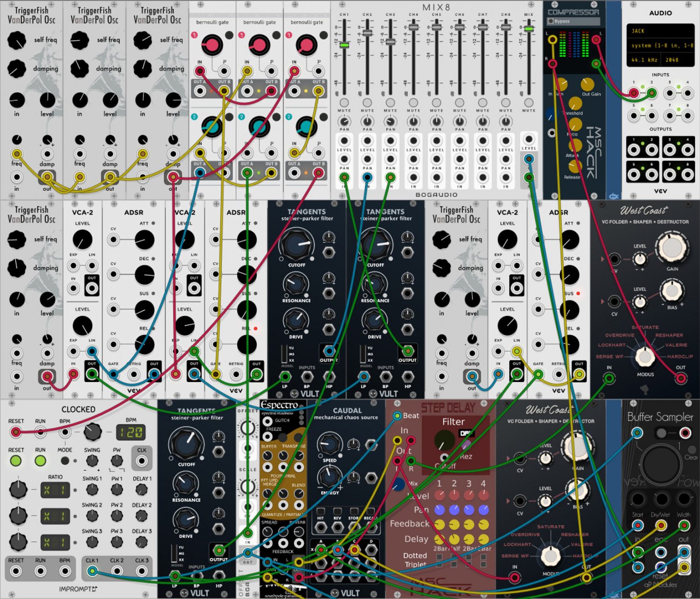Click the REV button on Caudal

click(337, 512)
